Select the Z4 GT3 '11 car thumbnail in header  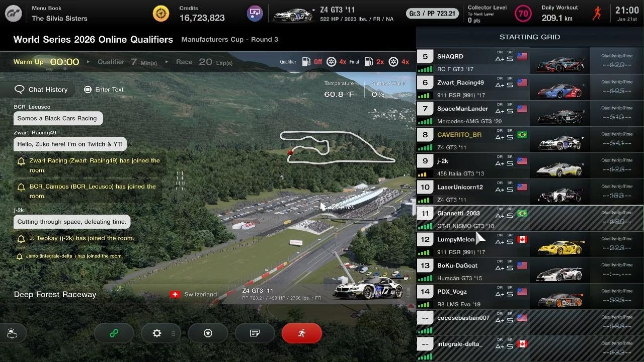pos(293,14)
